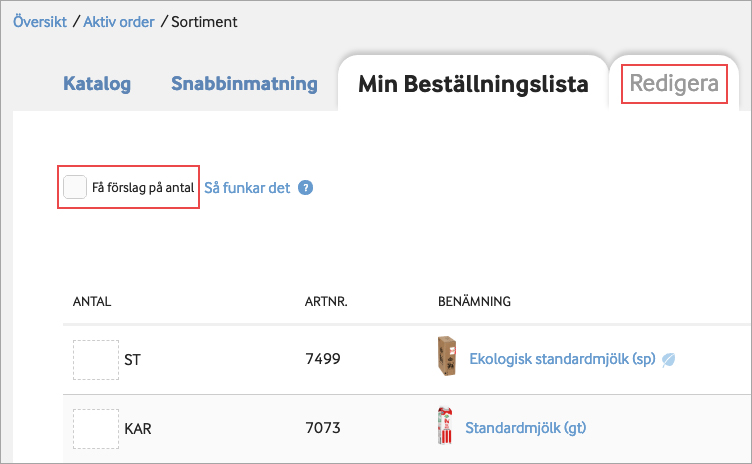Click the Sortiment breadcrumb text
752x464 pixels.
point(204,21)
